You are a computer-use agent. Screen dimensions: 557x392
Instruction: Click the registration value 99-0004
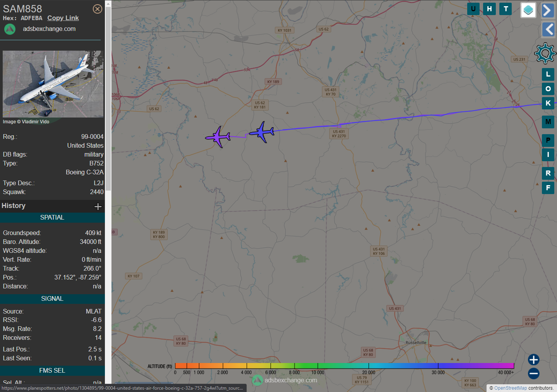point(92,137)
